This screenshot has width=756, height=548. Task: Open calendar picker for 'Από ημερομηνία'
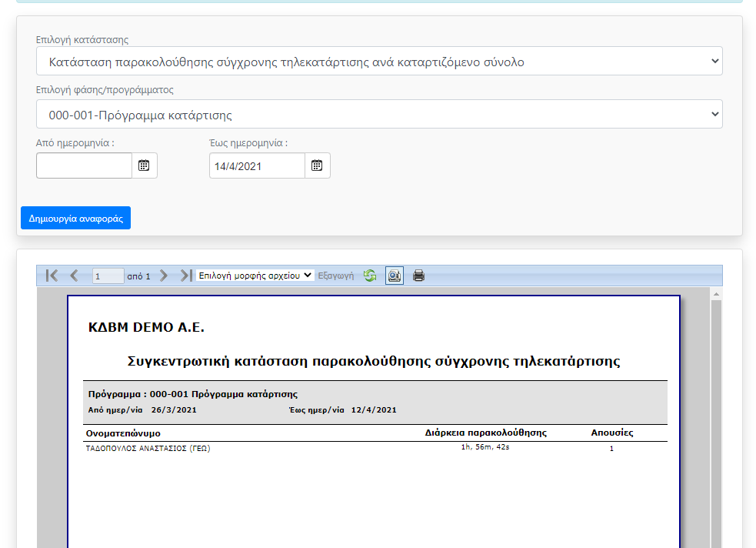point(144,165)
